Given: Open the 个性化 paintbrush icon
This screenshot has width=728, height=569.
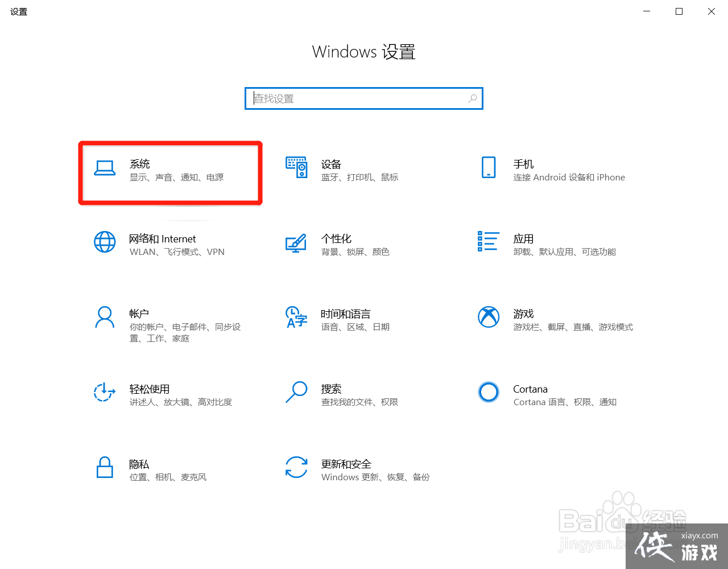Looking at the screenshot, I should coord(296,242).
